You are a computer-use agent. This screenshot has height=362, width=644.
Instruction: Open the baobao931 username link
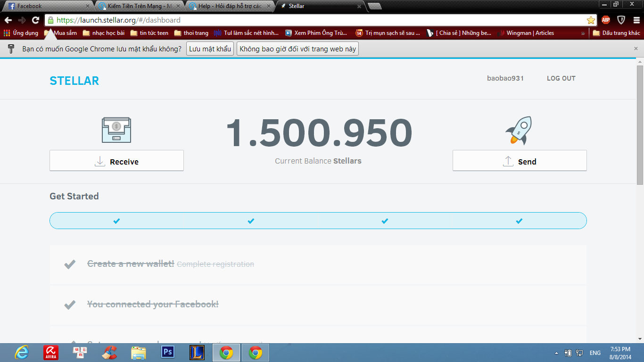505,78
